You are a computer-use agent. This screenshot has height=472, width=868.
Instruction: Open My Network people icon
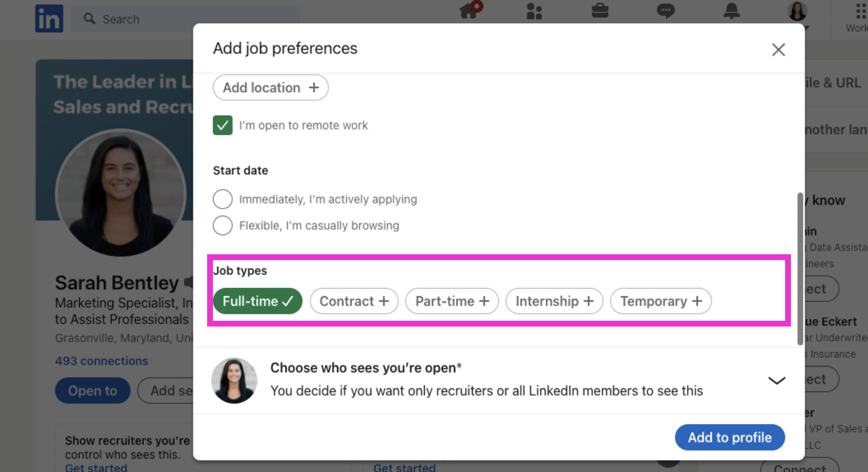[534, 11]
